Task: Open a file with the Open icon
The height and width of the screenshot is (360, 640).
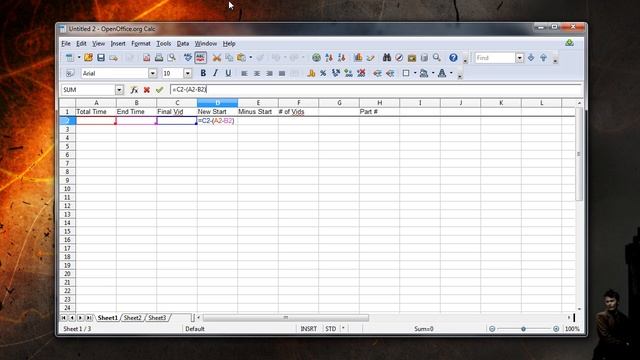Action: coord(88,58)
